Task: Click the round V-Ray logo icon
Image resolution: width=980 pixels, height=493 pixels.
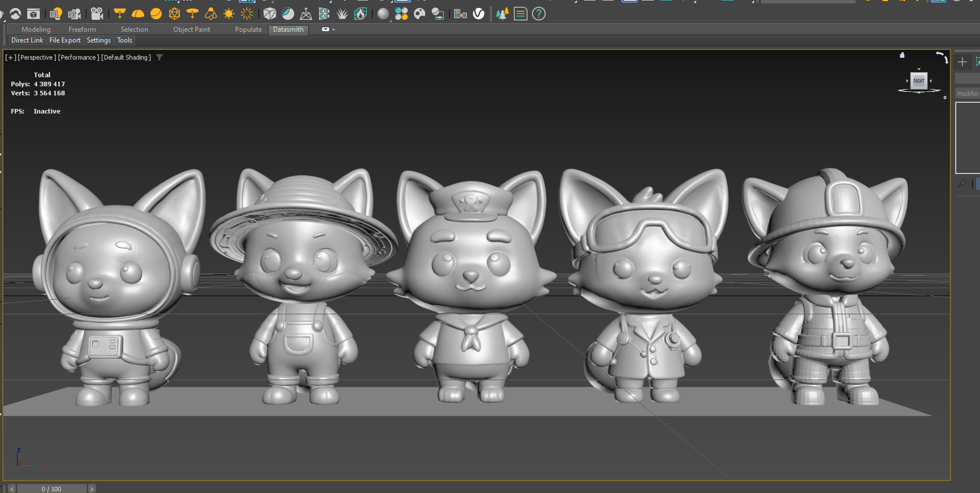Action: pos(479,14)
